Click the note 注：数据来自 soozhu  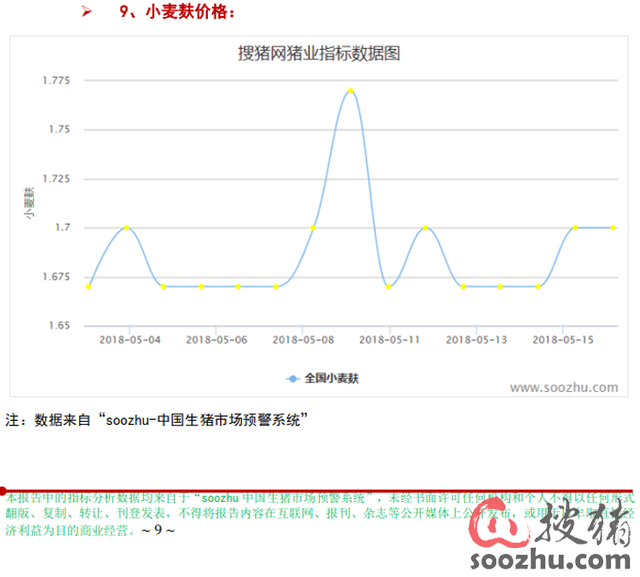point(156,419)
